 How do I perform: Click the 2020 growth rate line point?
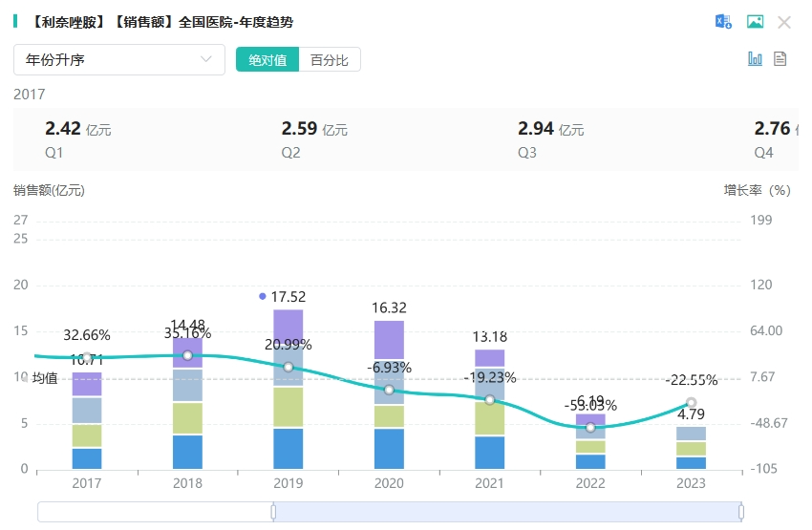389,390
